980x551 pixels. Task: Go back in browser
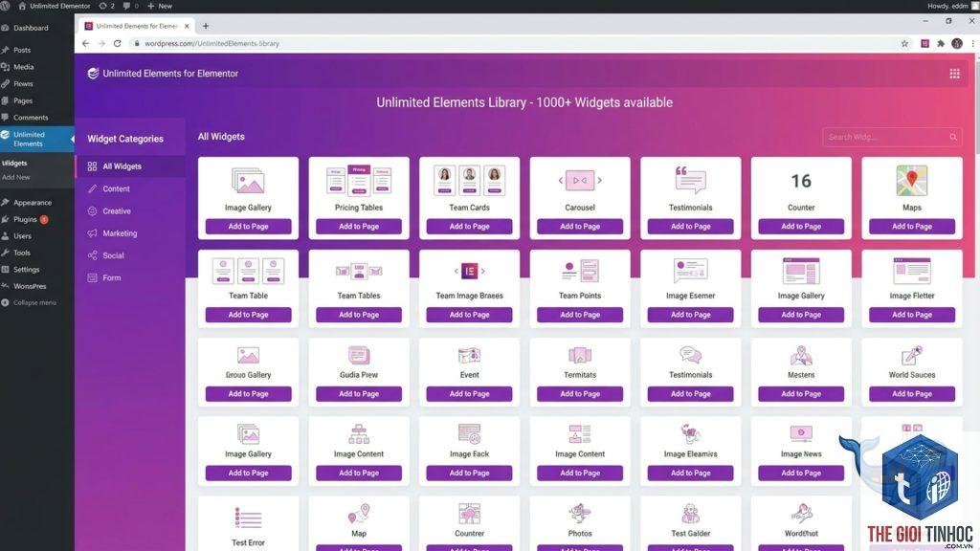85,44
